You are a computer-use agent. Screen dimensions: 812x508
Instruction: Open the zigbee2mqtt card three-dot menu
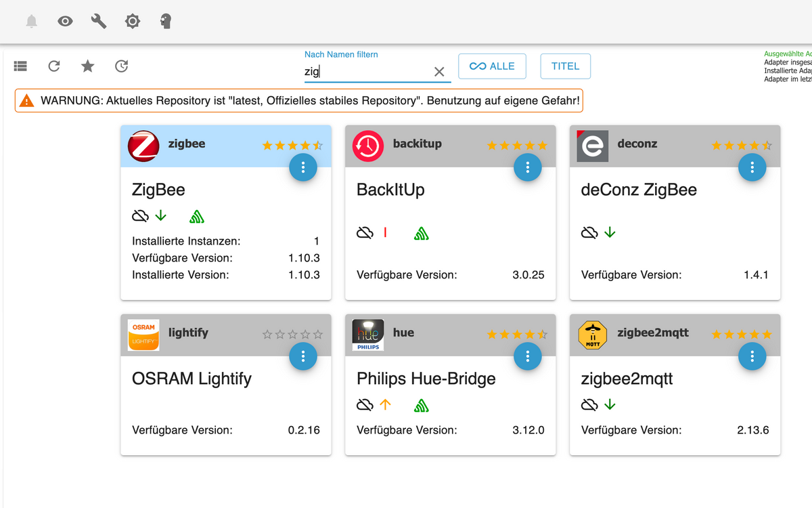click(752, 356)
